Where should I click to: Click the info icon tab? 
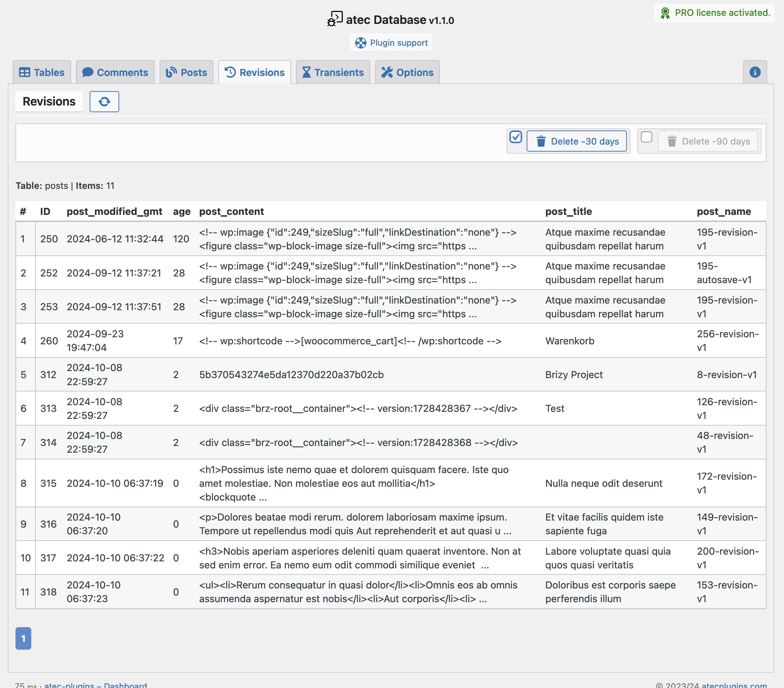(x=755, y=72)
